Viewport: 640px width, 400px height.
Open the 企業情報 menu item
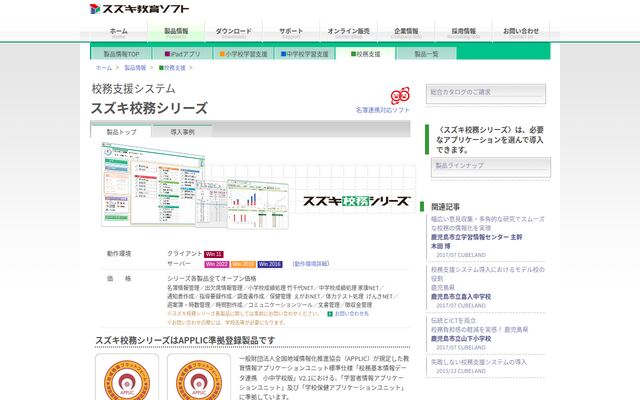coord(406,33)
